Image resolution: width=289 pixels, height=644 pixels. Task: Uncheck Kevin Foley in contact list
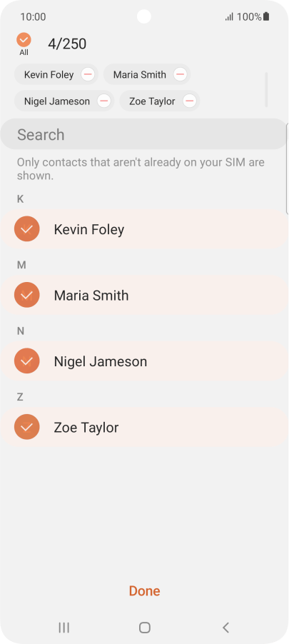coord(26,228)
